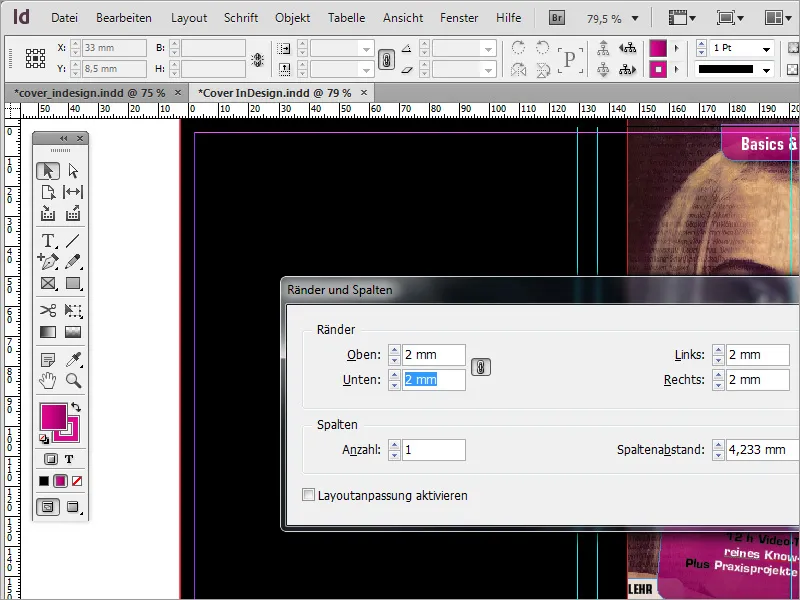800x600 pixels.
Task: Toggle the margin link chain in dialog
Action: click(x=480, y=367)
